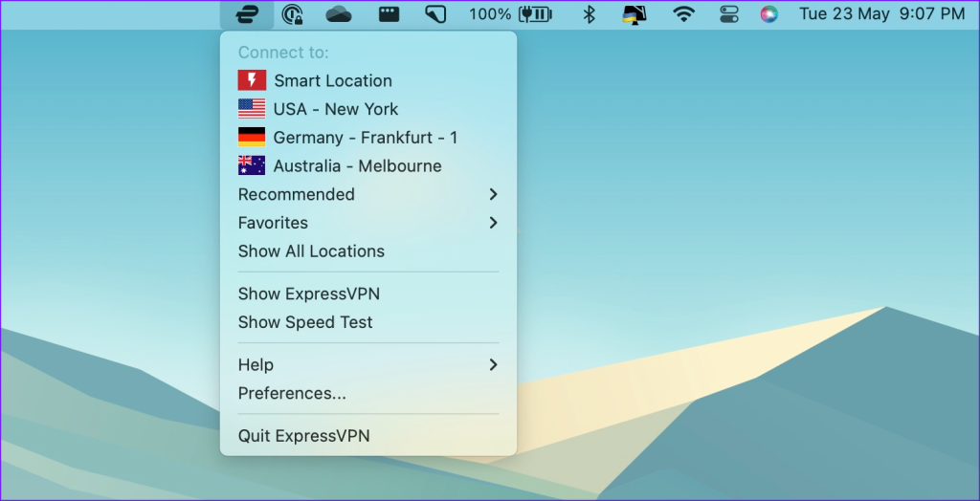The image size is (980, 501).
Task: Connect to Australia - Melbourne
Action: (368, 165)
